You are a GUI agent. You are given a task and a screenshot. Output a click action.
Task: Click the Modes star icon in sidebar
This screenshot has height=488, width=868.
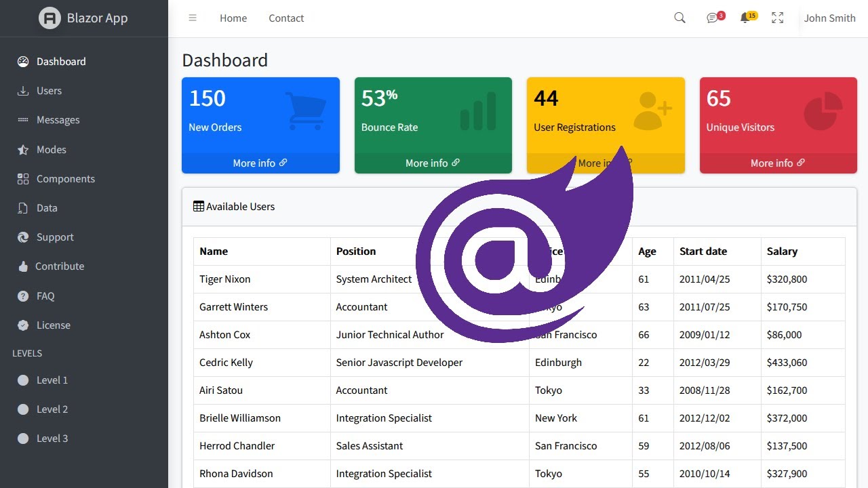pos(23,150)
